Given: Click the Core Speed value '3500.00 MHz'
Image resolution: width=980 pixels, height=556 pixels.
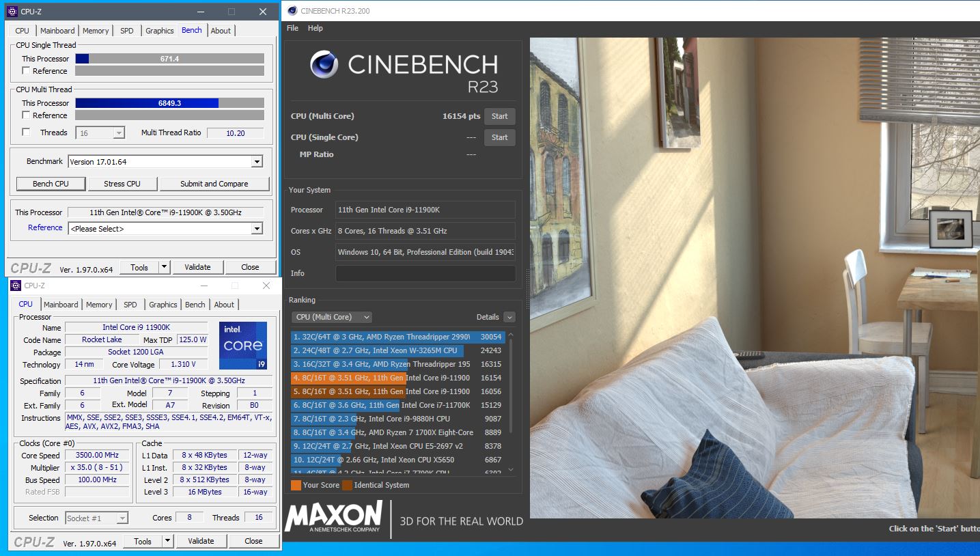Looking at the screenshot, I should [x=97, y=456].
